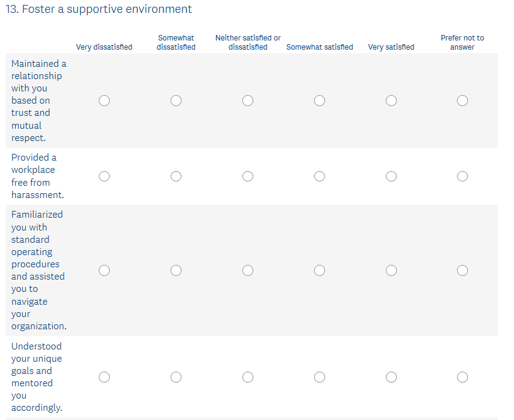Select Prefer not to answer for harassment-free workplace
514x420 pixels.
click(462, 177)
